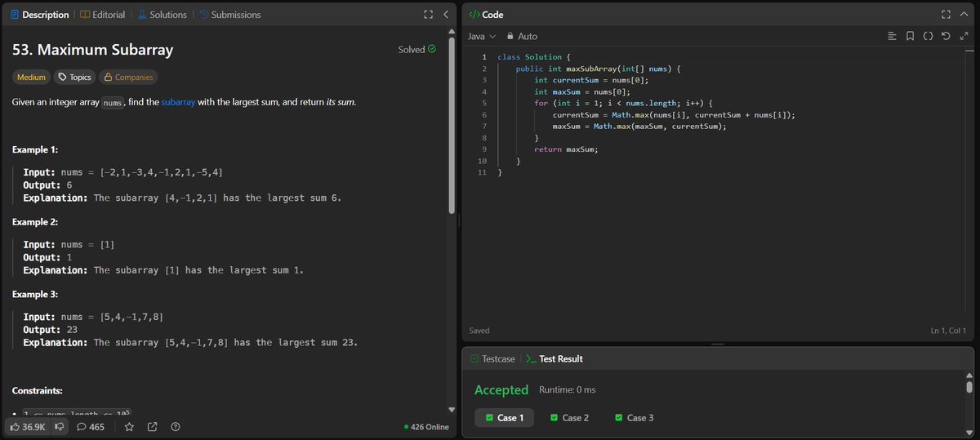
Task: Click the Accepted result text
Action: coord(501,390)
